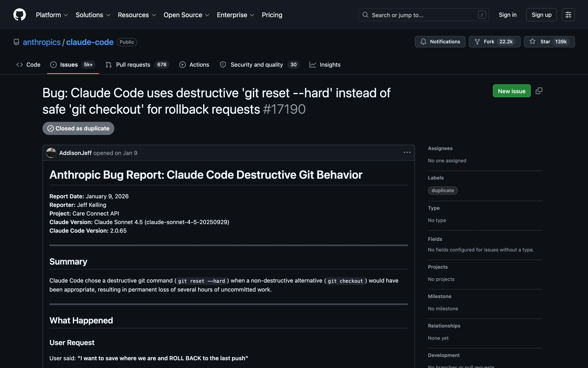Viewport: 588px width, 368px height.
Task: Click the GitHub logo home icon
Action: tap(19, 15)
